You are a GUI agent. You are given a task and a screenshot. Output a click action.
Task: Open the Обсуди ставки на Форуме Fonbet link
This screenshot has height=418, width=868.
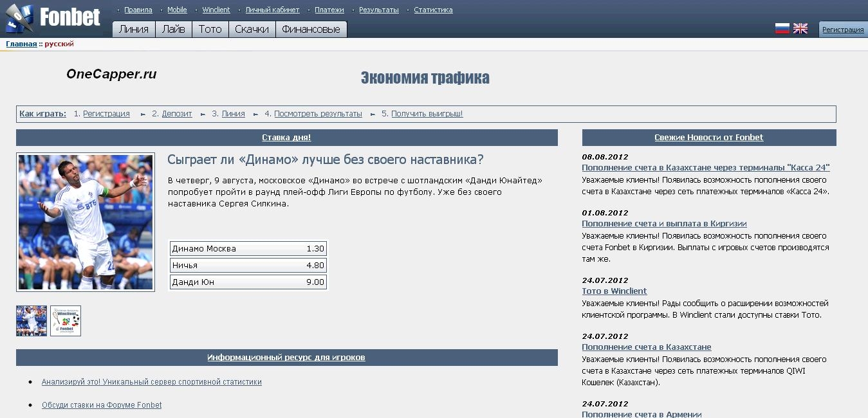tap(102, 405)
